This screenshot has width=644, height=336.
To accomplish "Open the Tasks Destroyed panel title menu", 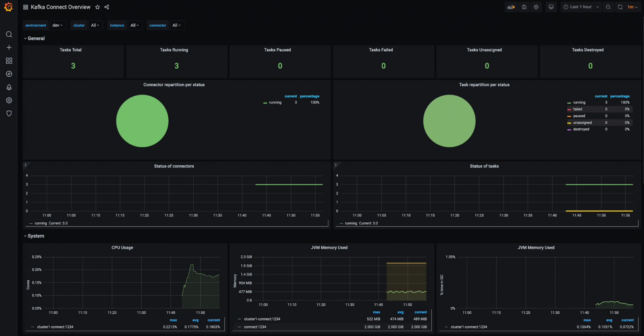I will point(588,50).
